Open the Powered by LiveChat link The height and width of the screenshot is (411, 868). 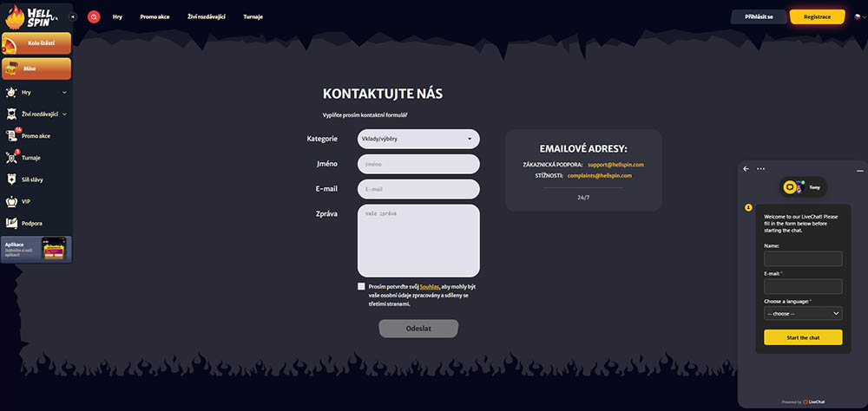(x=803, y=401)
